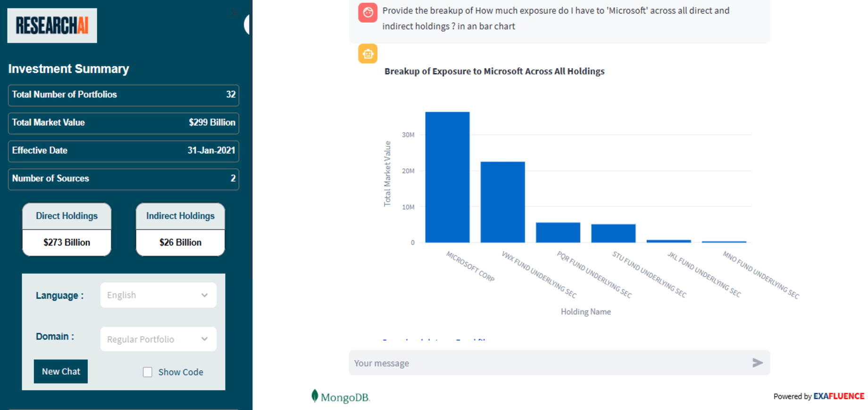Click the $273 Billion value
Viewport: 868px width, 410px height.
(x=67, y=242)
